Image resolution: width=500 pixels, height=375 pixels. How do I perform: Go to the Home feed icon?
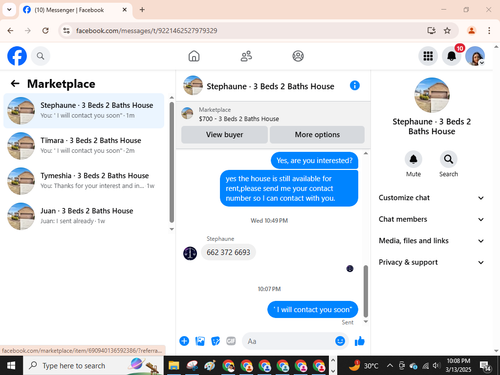(194, 56)
